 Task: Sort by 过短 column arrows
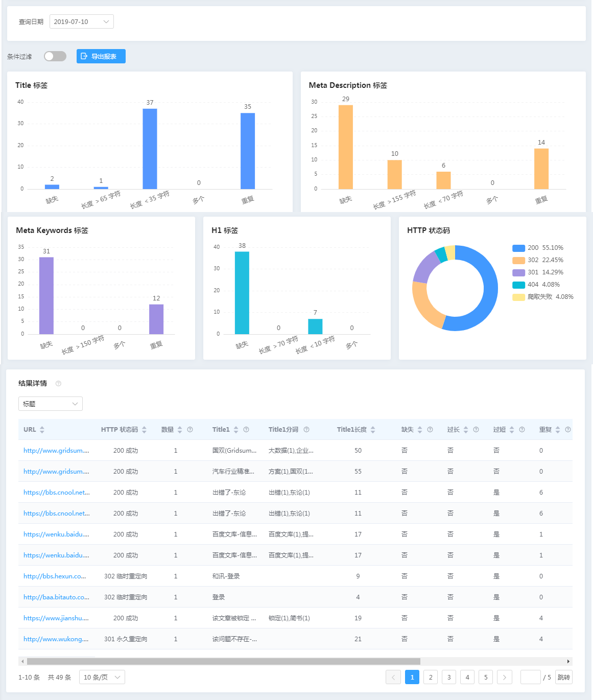[512, 430]
